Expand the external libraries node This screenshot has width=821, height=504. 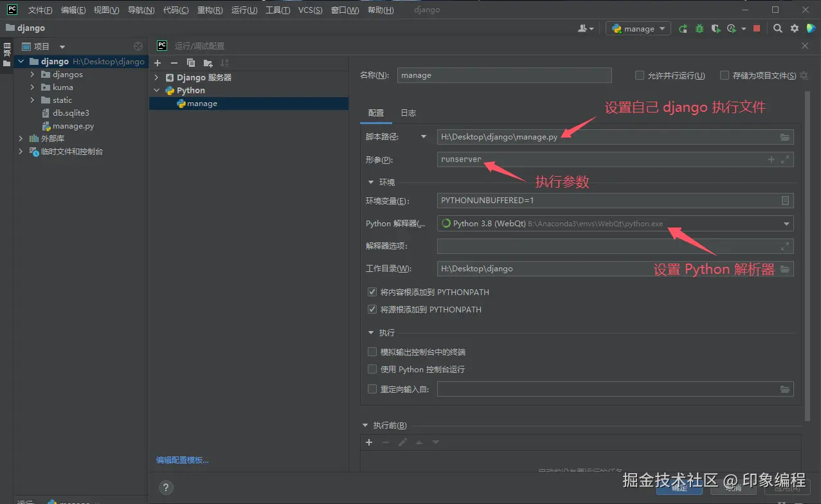click(x=21, y=139)
